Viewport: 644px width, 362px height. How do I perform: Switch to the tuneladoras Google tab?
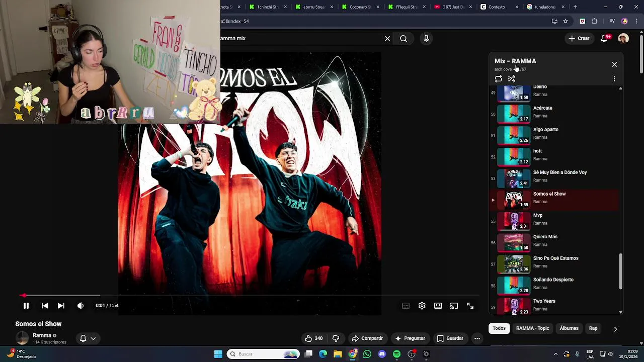coord(545,7)
